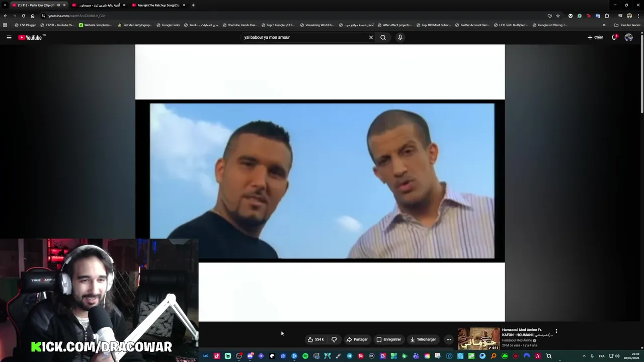Image resolution: width=644 pixels, height=362 pixels.
Task: Open Spotify from the taskbar
Action: [305, 356]
